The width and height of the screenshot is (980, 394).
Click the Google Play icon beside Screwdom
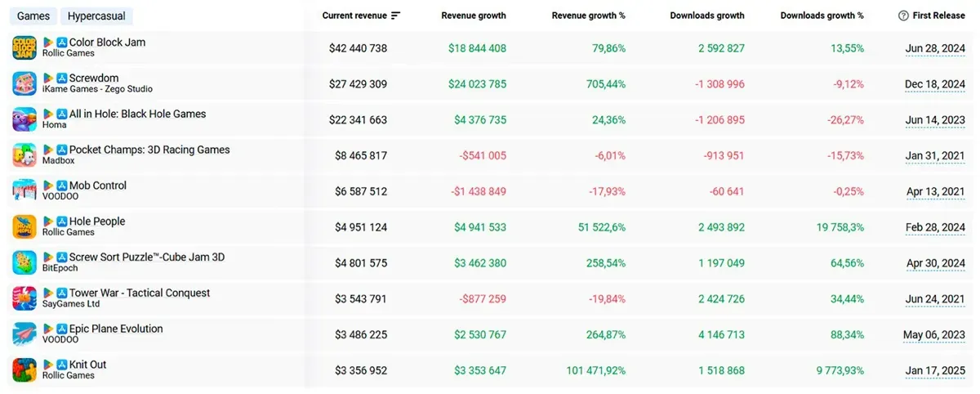[48, 78]
